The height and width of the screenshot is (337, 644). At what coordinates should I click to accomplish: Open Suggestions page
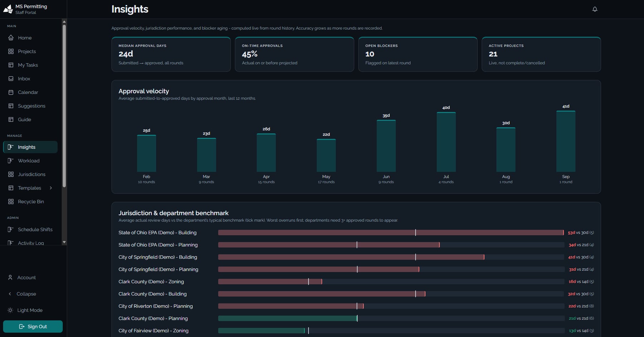[x=30, y=106]
